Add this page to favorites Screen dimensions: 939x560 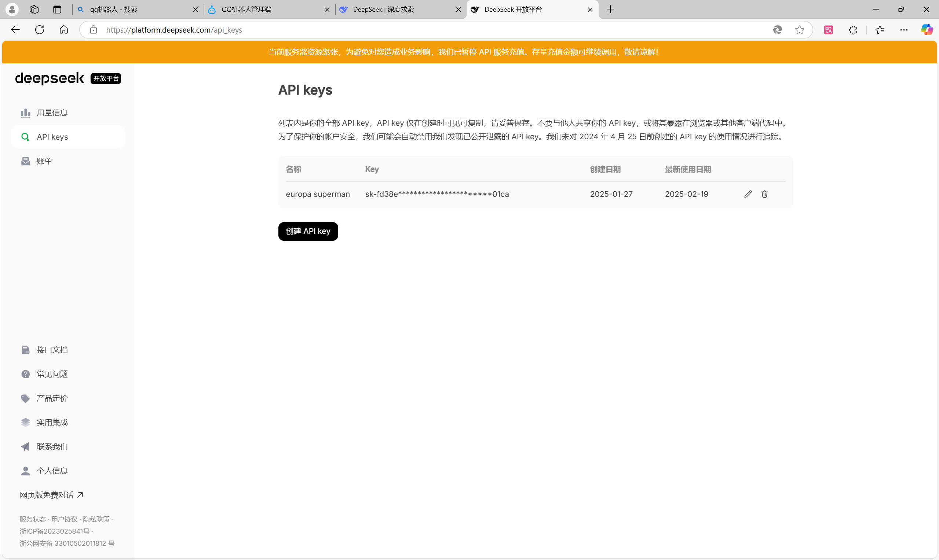[799, 30]
